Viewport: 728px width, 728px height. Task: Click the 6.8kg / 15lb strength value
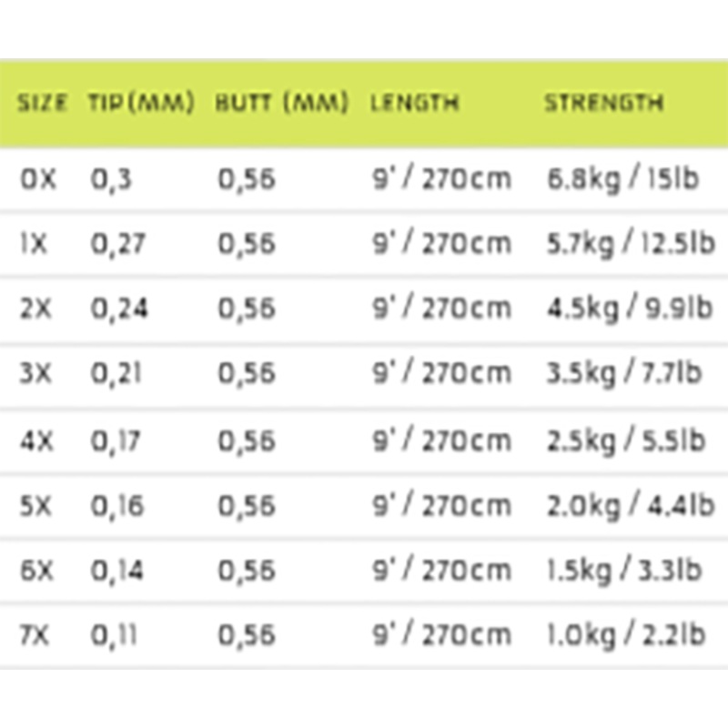click(x=622, y=179)
